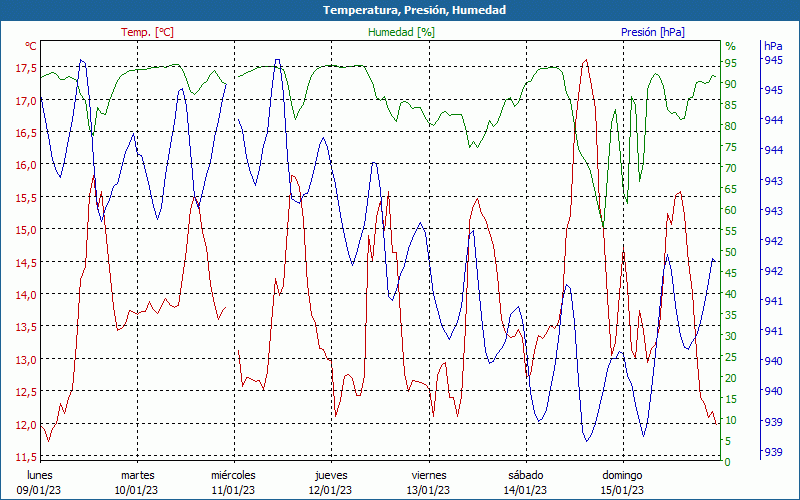Click temperature axis value "11,5"
This screenshot has width=800, height=500.
coord(26,457)
